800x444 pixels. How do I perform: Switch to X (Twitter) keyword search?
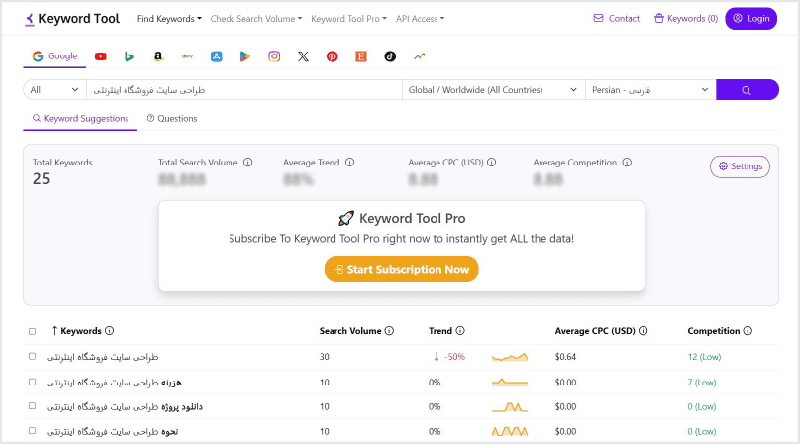[303, 57]
